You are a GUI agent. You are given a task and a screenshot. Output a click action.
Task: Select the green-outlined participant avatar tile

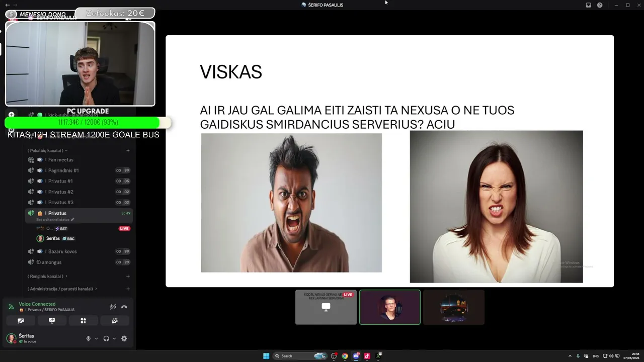click(x=390, y=307)
